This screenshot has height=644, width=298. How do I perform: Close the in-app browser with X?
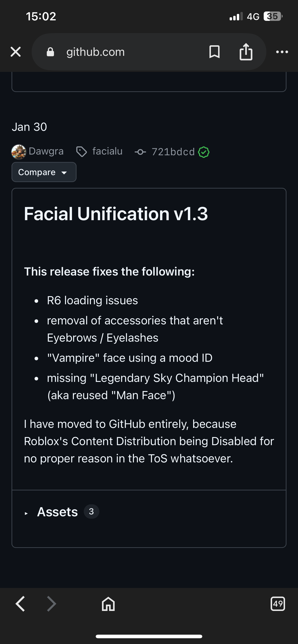pos(16,52)
